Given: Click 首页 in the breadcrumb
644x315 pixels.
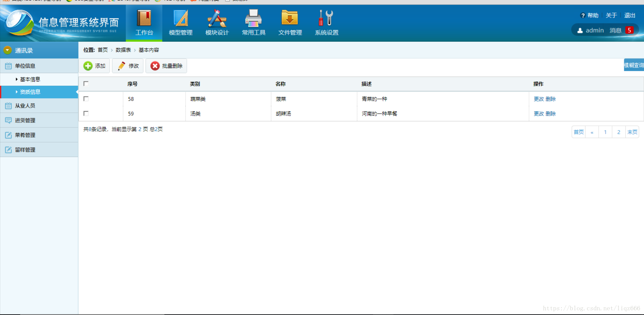Looking at the screenshot, I should tap(103, 50).
